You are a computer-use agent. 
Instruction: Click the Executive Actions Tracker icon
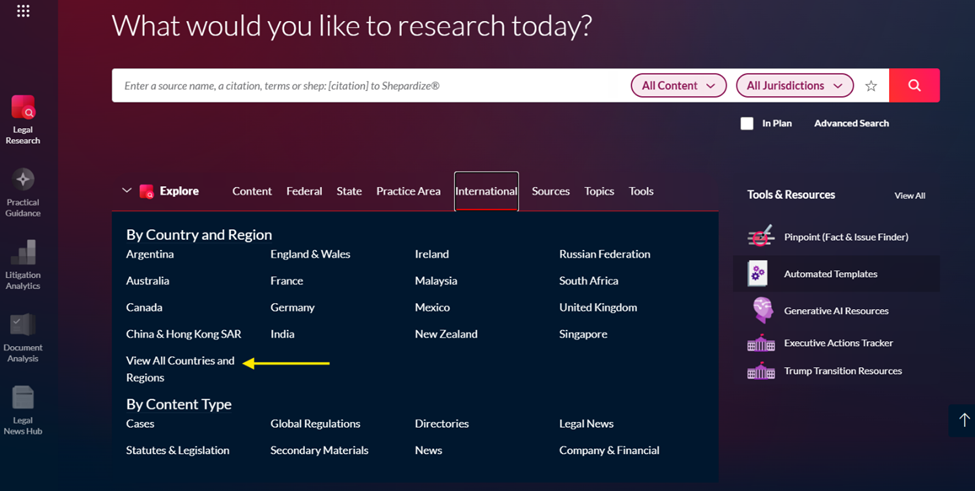(x=761, y=342)
